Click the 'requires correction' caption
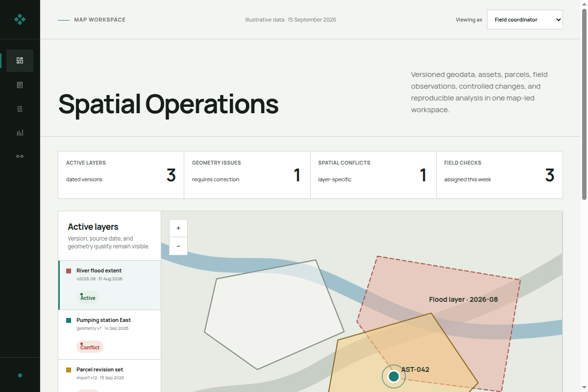 [216, 179]
